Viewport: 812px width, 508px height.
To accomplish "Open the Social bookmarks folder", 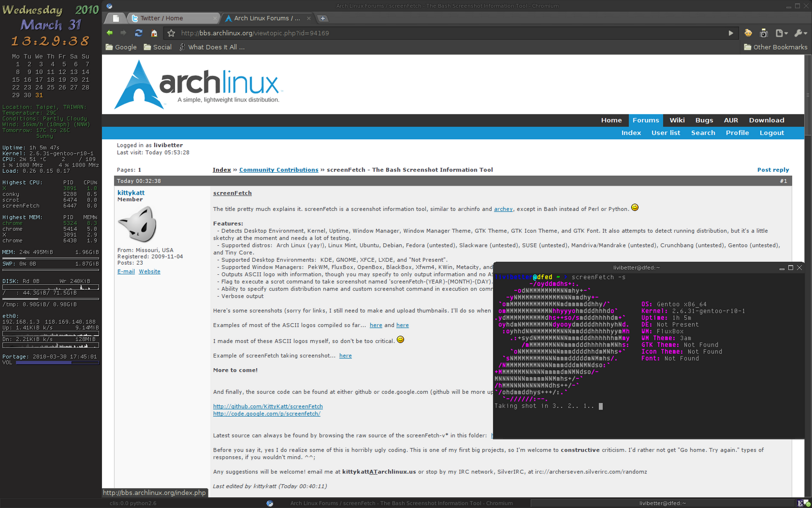I will point(158,47).
